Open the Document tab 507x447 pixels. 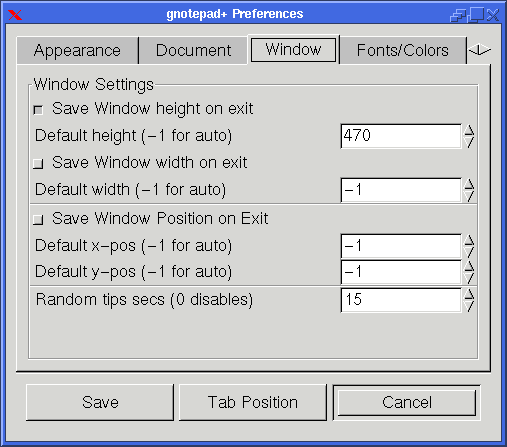(193, 51)
